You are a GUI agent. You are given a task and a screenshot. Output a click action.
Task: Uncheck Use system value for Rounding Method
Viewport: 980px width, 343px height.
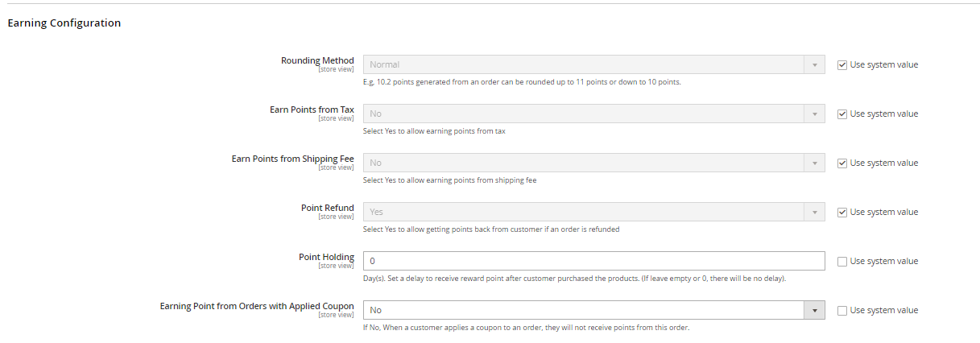pyautogui.click(x=842, y=64)
